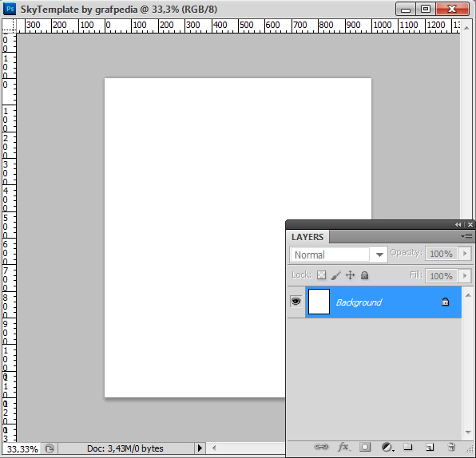Toggle lock transparent pixels

point(321,275)
